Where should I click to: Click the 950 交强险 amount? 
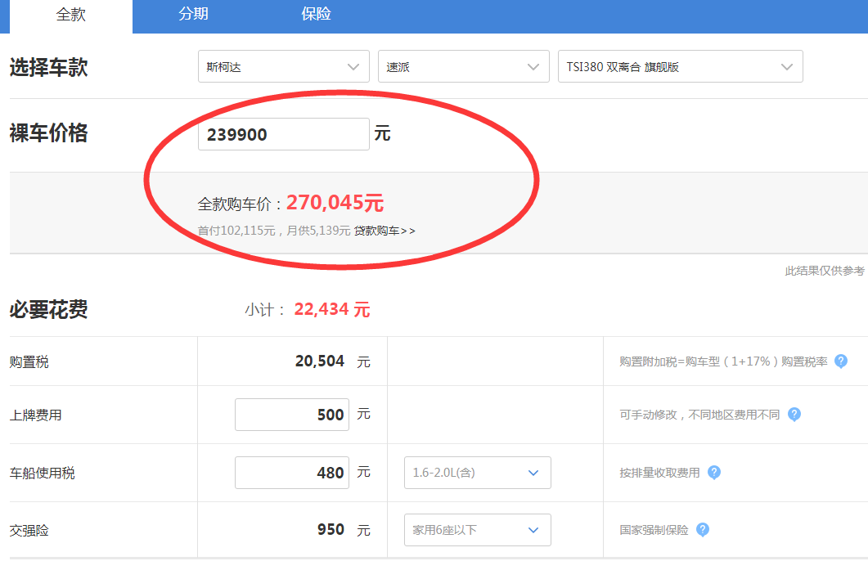(331, 529)
